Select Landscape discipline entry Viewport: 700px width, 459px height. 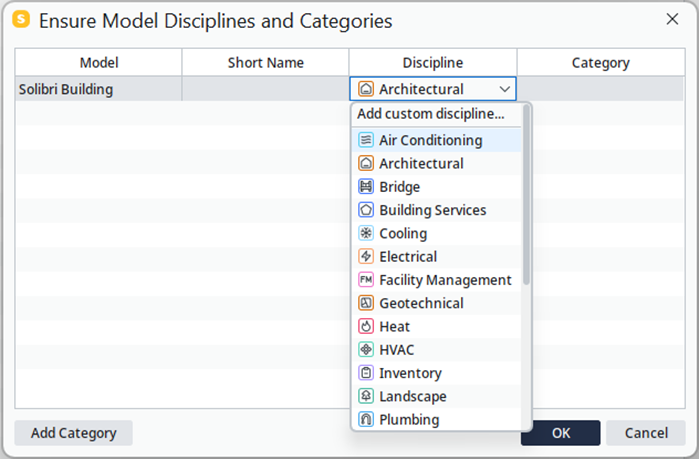[x=437, y=396]
